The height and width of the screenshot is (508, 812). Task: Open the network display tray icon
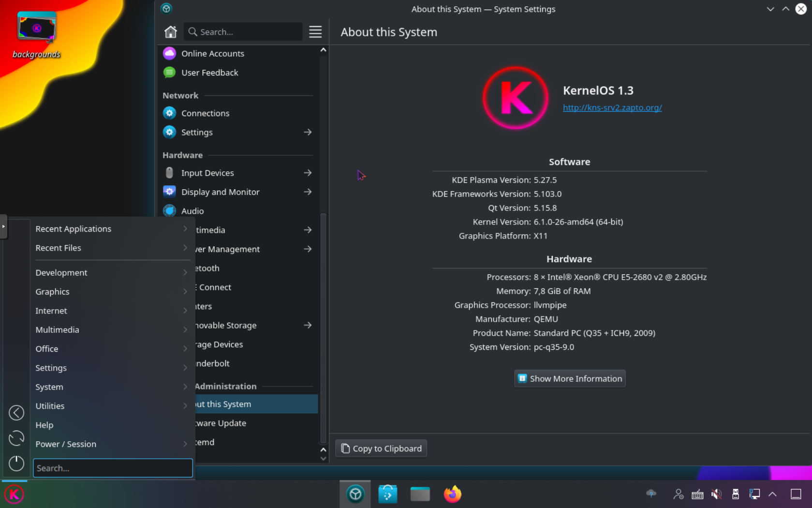pos(754,494)
